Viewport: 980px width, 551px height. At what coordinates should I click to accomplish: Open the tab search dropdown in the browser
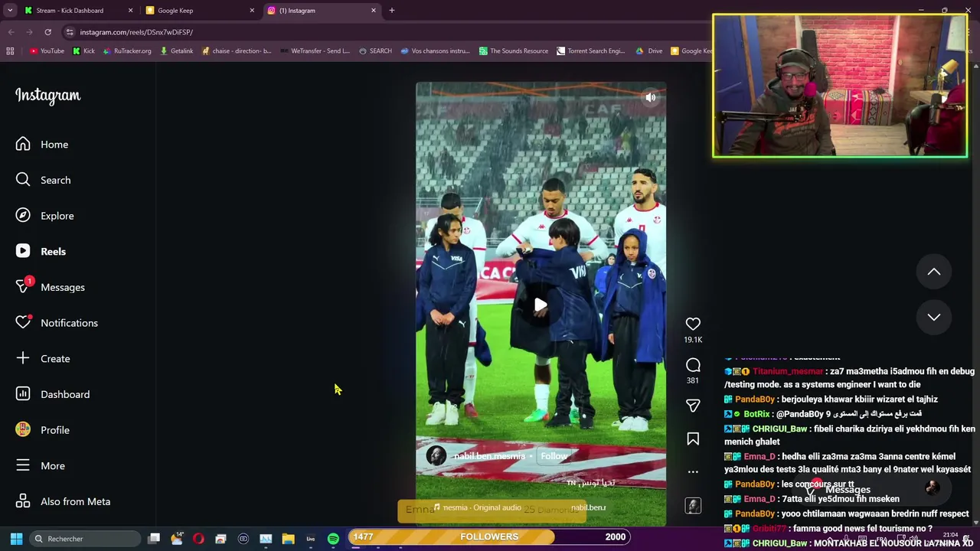[9, 11]
